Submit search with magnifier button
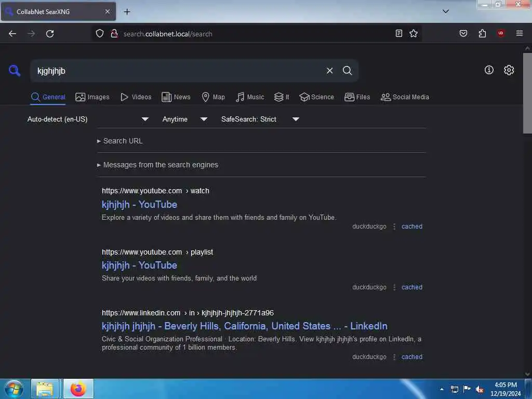The image size is (532, 399). point(347,71)
